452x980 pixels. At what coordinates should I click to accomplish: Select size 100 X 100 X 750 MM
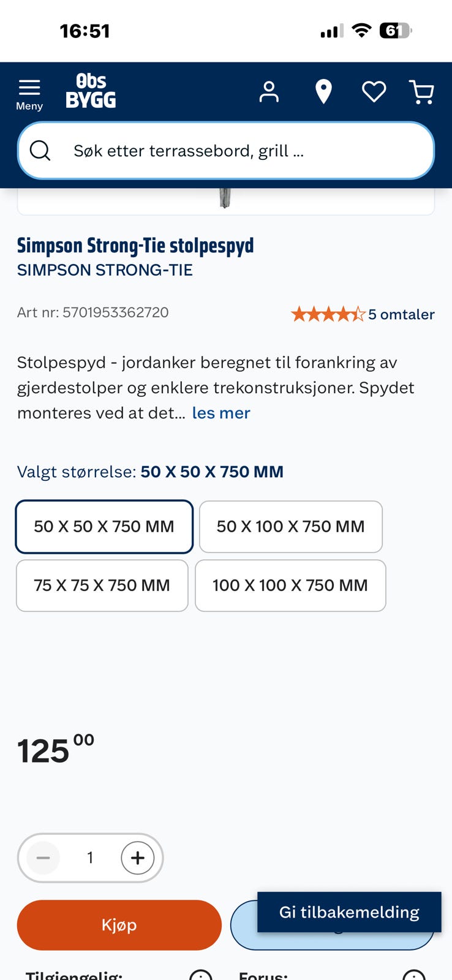[x=290, y=586]
